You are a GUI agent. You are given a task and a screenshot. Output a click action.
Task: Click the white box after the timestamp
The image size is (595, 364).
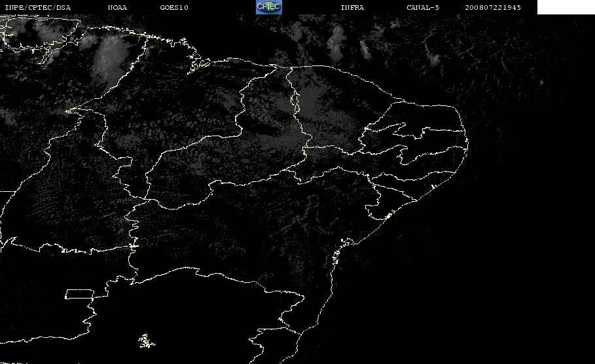566,7
